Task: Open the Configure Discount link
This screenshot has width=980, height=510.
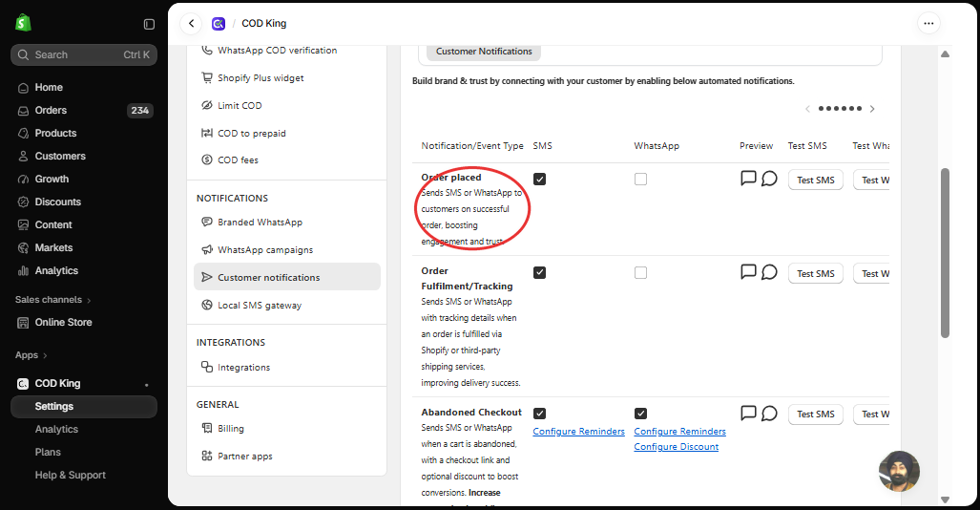Action: coord(677,447)
